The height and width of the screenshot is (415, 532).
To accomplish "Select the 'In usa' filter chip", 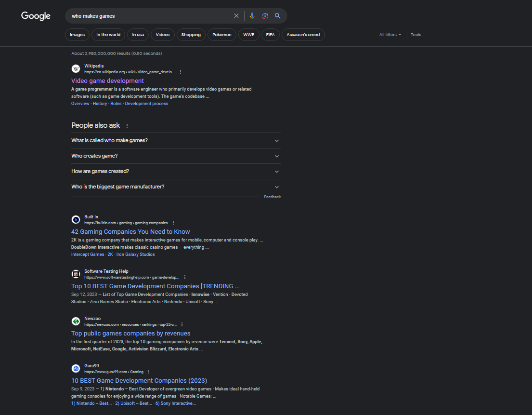I will [x=138, y=35].
